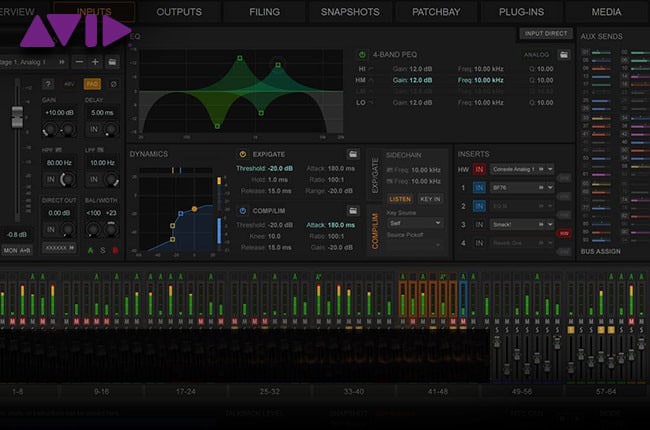Click the phase invert Ø icon

(x=114, y=84)
